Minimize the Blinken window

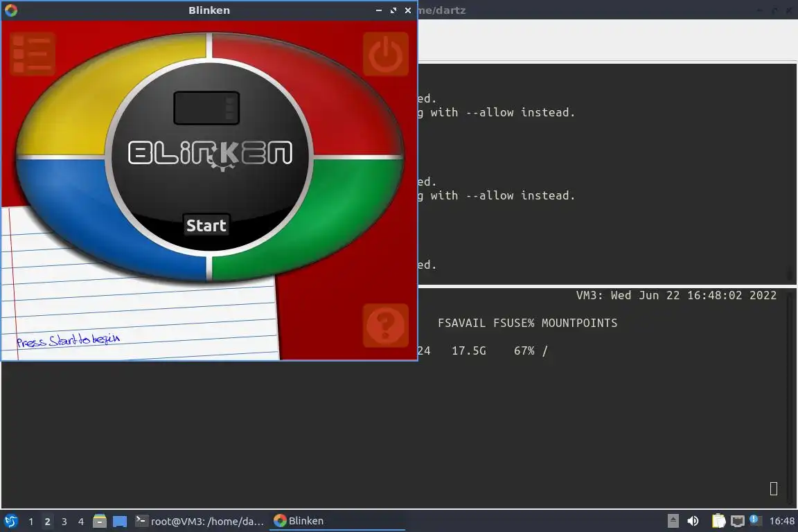(379, 10)
